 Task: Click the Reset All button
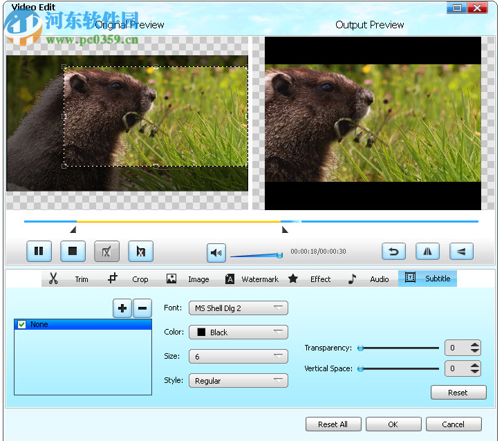pyautogui.click(x=333, y=424)
